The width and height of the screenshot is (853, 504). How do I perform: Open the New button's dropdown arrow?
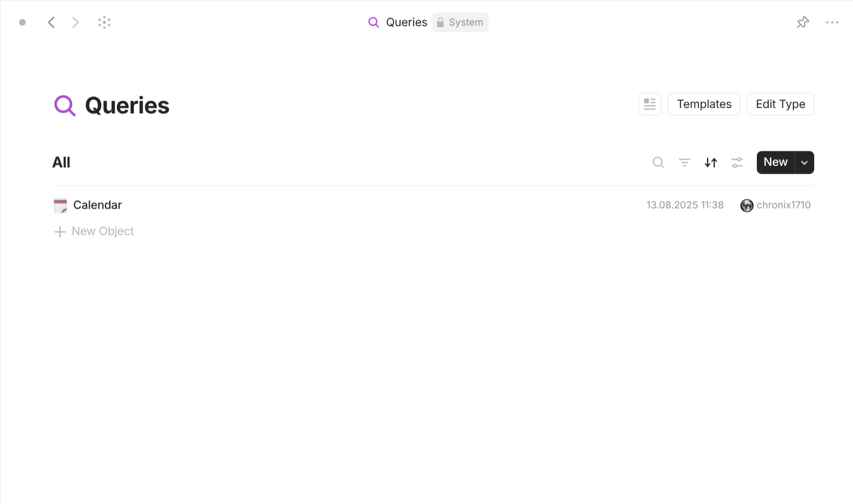tap(804, 162)
